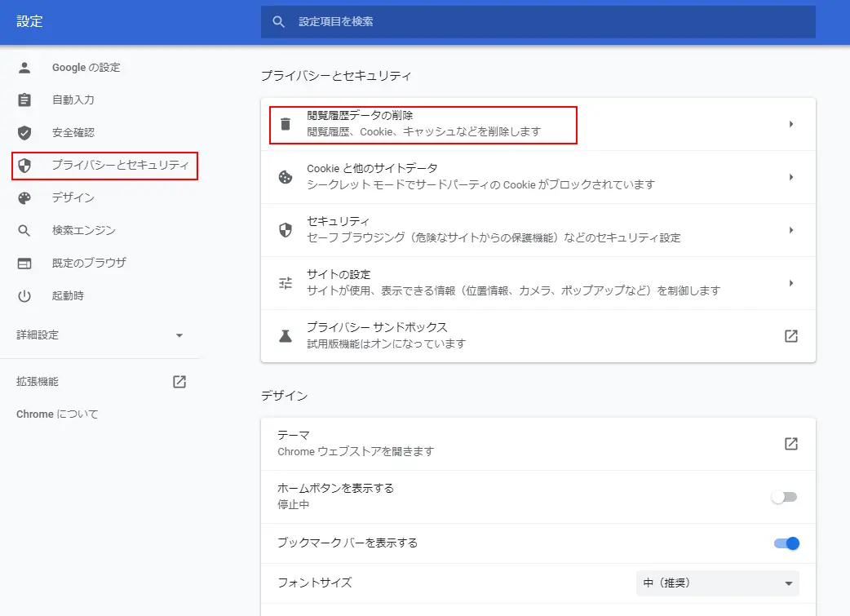Click the arrow on 閲覧履歴データの削除 row
Image resolution: width=850 pixels, height=616 pixels.
791,124
